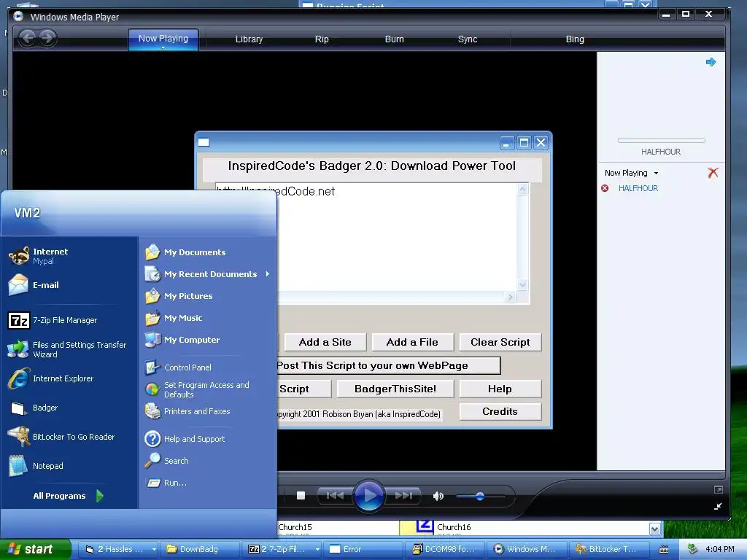747x560 pixels.
Task: Open the DownBadg taskbar item
Action: [198, 550]
